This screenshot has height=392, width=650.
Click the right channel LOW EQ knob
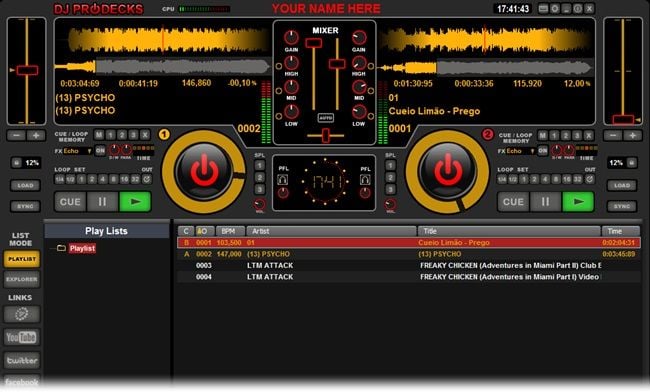pos(359,112)
